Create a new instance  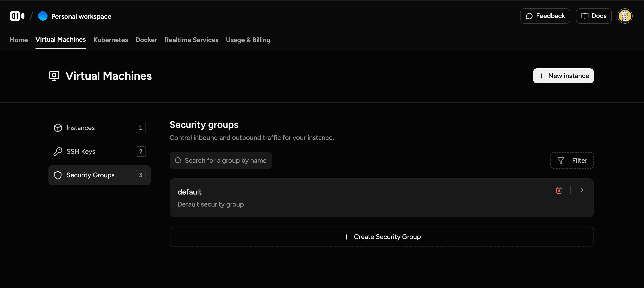[x=563, y=76]
